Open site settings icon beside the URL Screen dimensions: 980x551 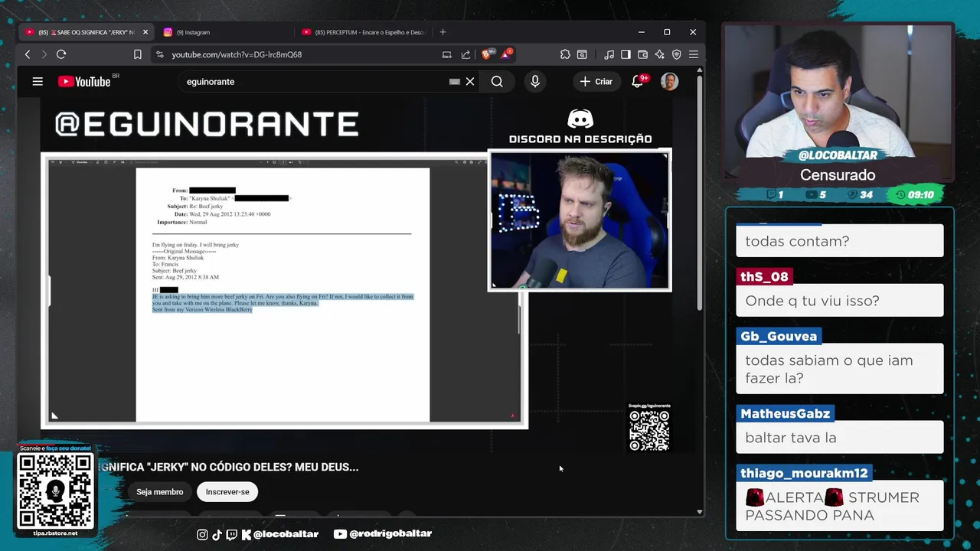click(159, 54)
